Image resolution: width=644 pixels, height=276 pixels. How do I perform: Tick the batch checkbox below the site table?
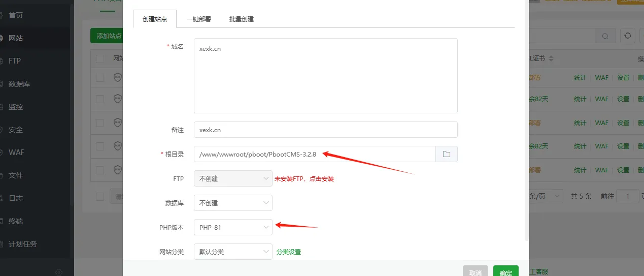click(100, 196)
